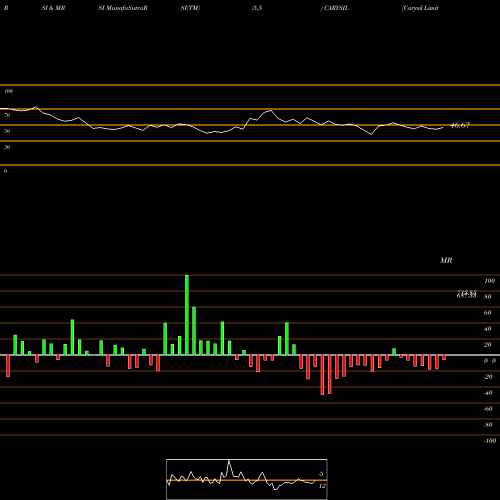
Task: Click the '50' level label on RSI axis
Action: [7, 131]
